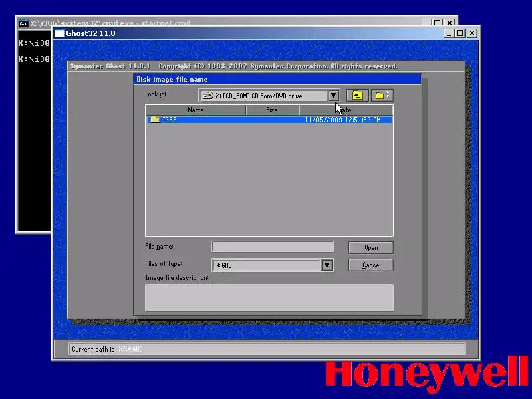The height and width of the screenshot is (399, 532).
Task: Click the Image file description text area
Action: [x=269, y=297]
